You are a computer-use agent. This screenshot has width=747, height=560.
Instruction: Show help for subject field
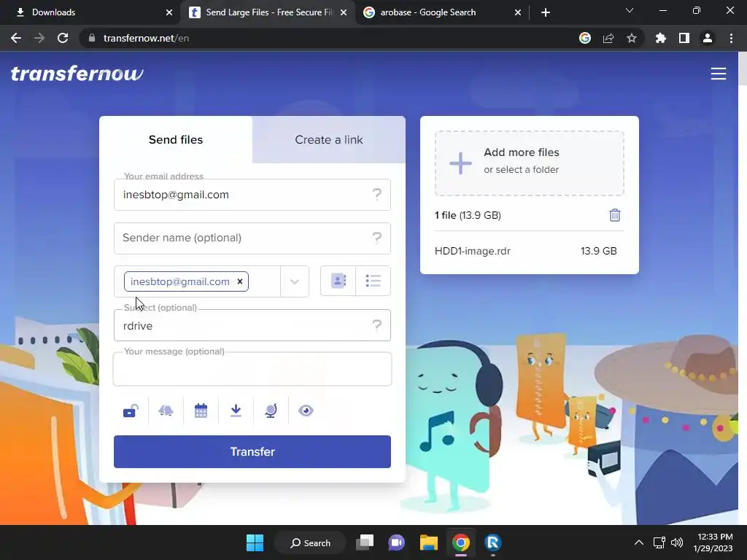pos(377,325)
